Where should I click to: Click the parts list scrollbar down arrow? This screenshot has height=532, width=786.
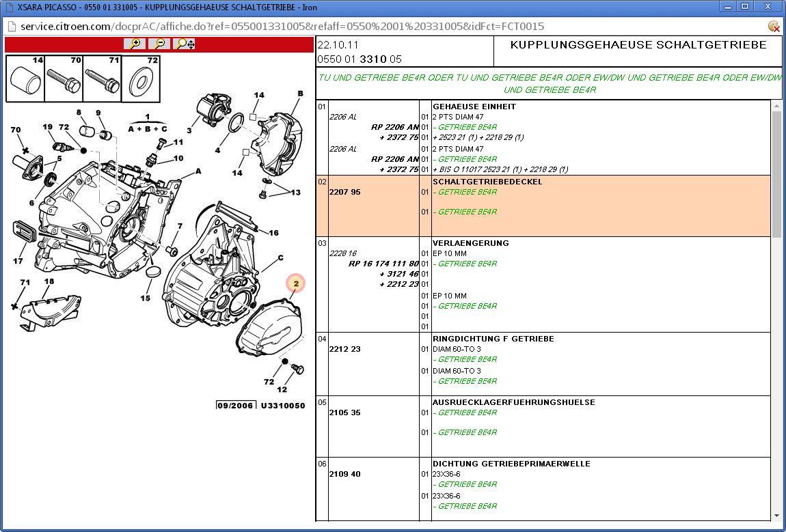click(776, 516)
